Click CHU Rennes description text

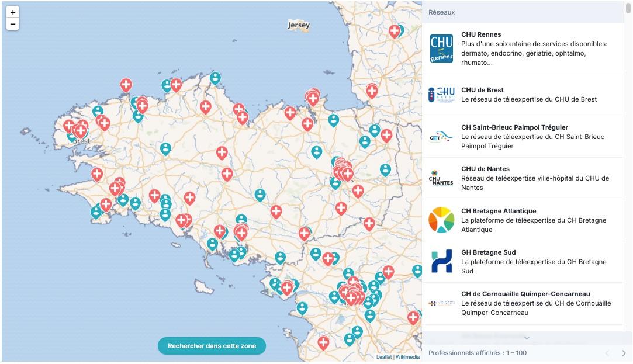tap(534, 53)
